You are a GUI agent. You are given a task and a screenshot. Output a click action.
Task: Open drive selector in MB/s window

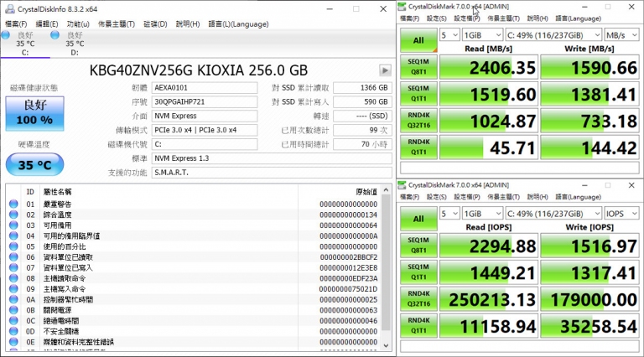[553, 35]
